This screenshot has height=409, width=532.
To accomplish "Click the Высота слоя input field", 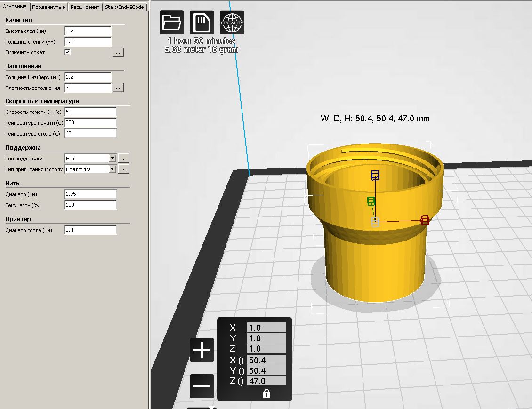I will [88, 31].
